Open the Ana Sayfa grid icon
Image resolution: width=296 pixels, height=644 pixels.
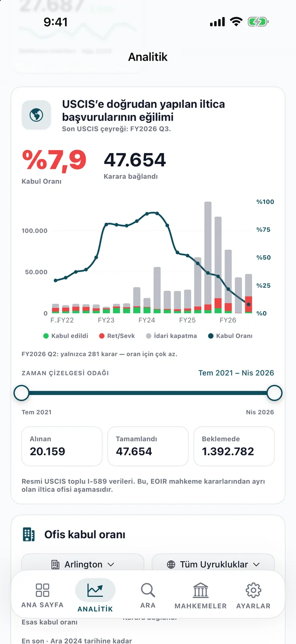click(x=42, y=590)
